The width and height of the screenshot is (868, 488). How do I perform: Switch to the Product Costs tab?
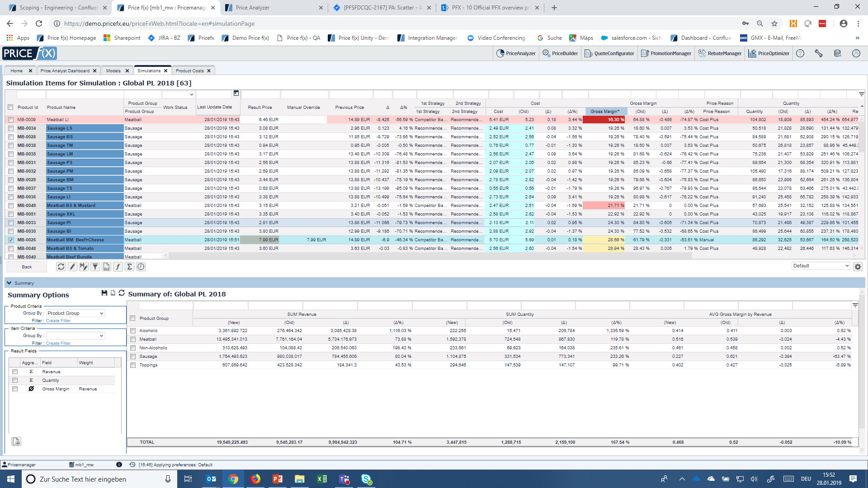coord(189,70)
